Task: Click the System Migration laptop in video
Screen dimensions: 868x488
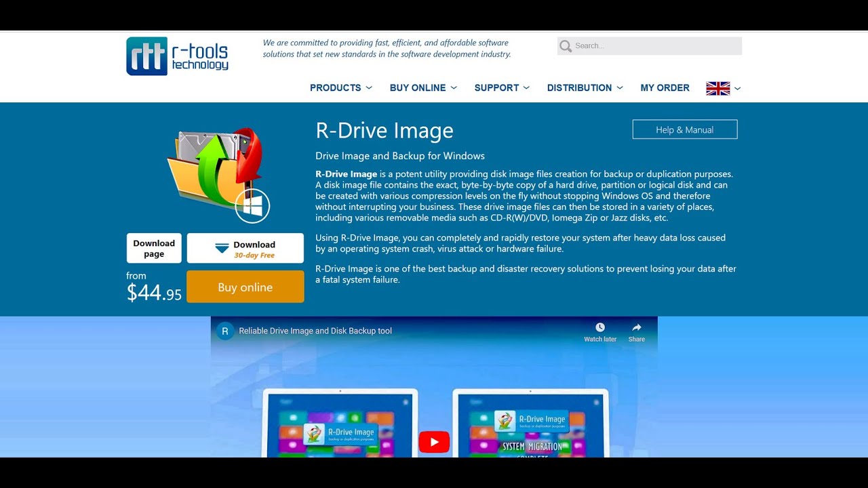Action: tap(531, 423)
